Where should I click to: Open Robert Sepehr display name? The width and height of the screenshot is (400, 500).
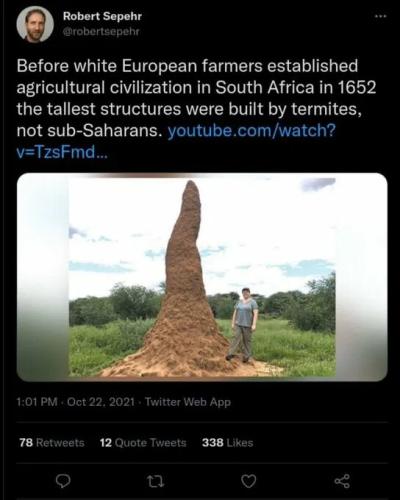point(102,16)
